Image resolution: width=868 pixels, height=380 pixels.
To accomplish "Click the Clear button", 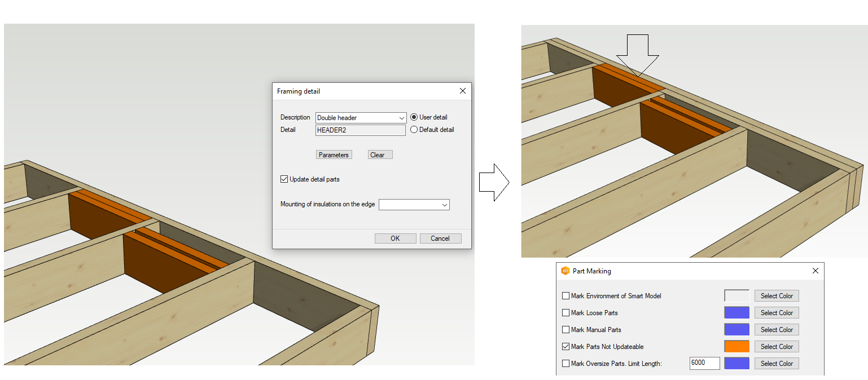I will coord(380,155).
